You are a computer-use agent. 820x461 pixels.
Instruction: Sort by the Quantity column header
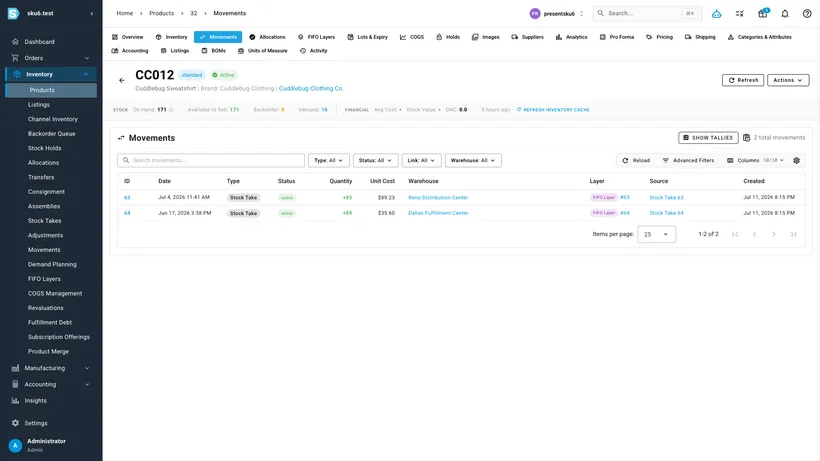point(340,181)
